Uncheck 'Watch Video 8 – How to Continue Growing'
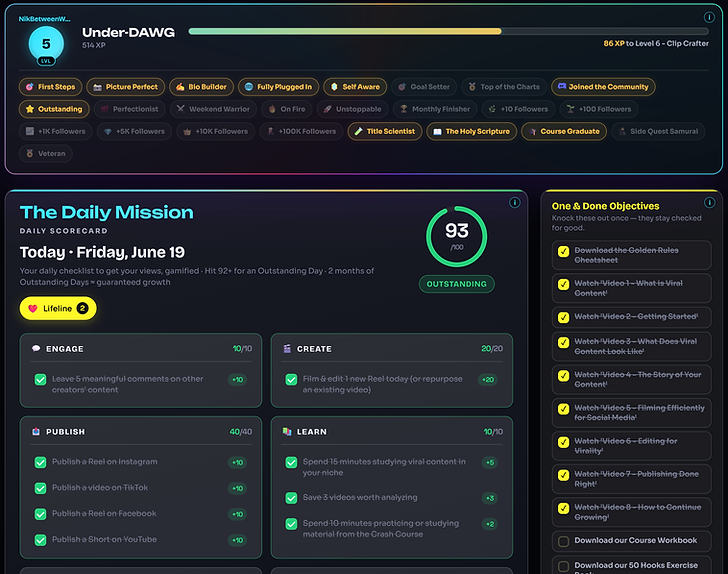728x574 pixels. (x=564, y=508)
